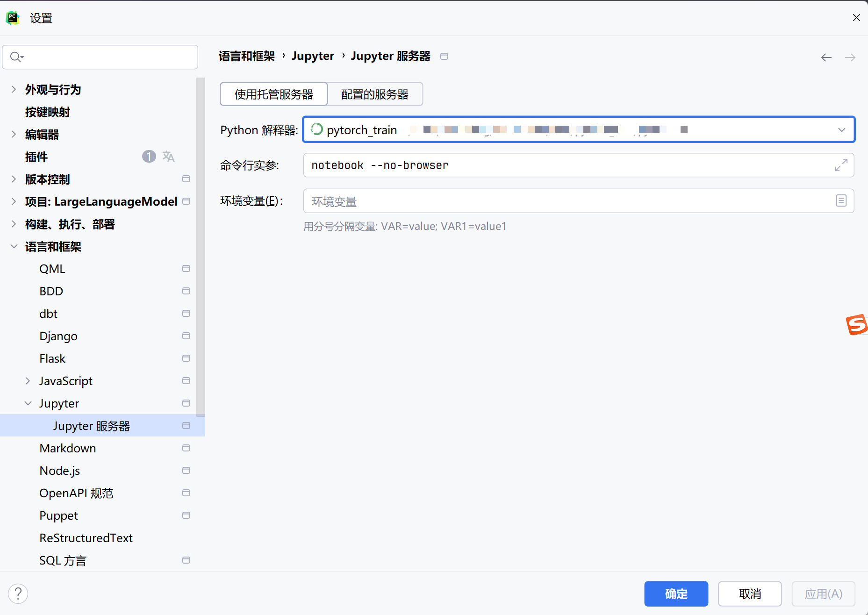Viewport: 868px width, 615px height.
Task: Click the settings tree vertical scrollbar
Action: pyautogui.click(x=201, y=247)
